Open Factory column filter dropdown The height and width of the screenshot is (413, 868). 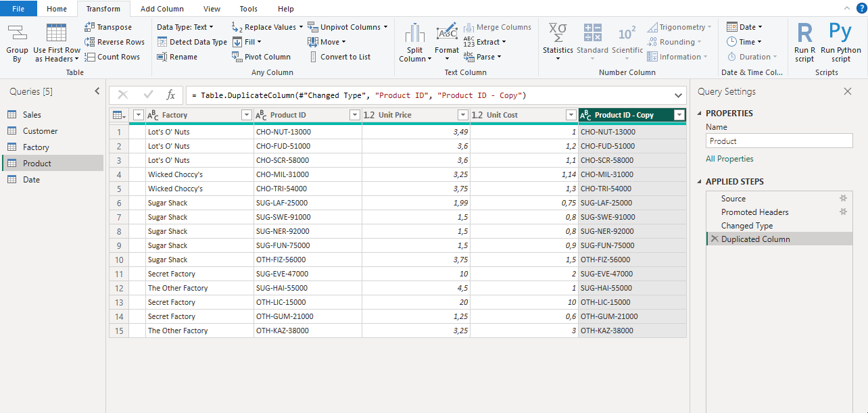[246, 115]
